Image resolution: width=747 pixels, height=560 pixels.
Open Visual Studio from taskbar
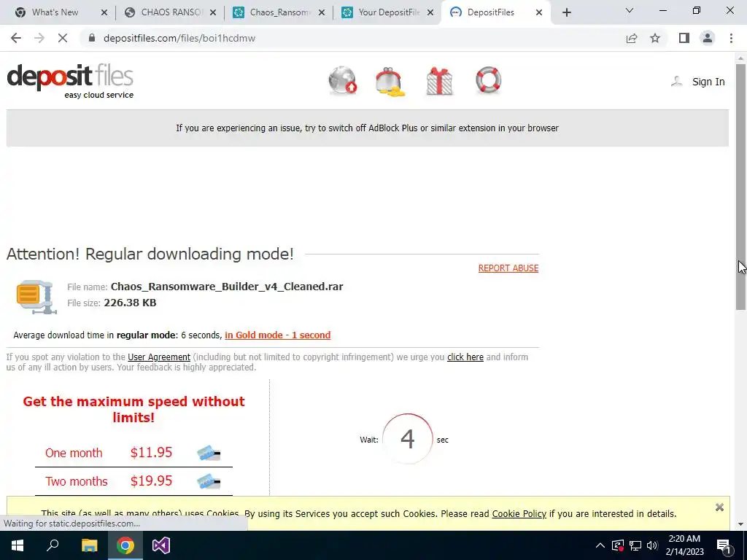tap(161, 545)
